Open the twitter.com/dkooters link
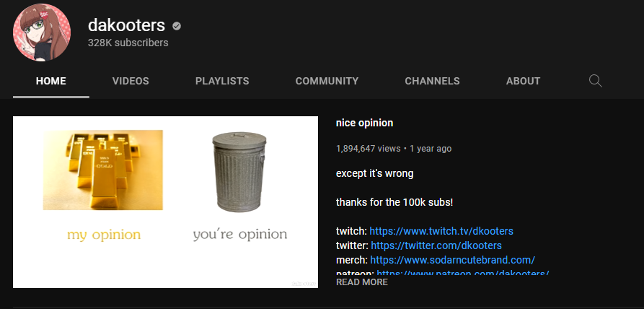This screenshot has height=309, width=644. pos(436,245)
